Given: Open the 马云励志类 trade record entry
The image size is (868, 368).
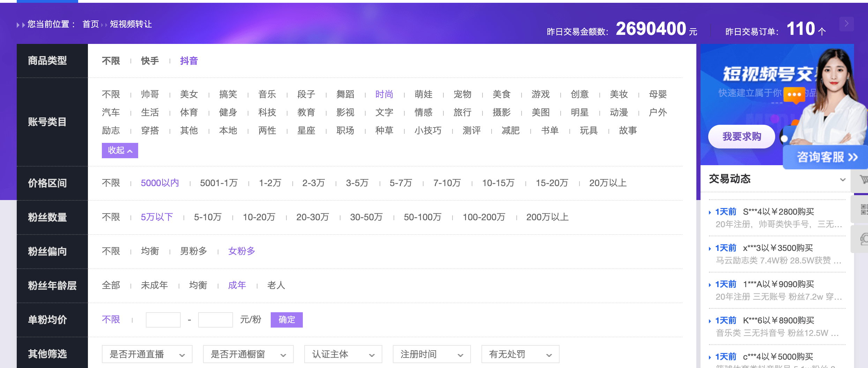Looking at the screenshot, I should click(x=775, y=254).
